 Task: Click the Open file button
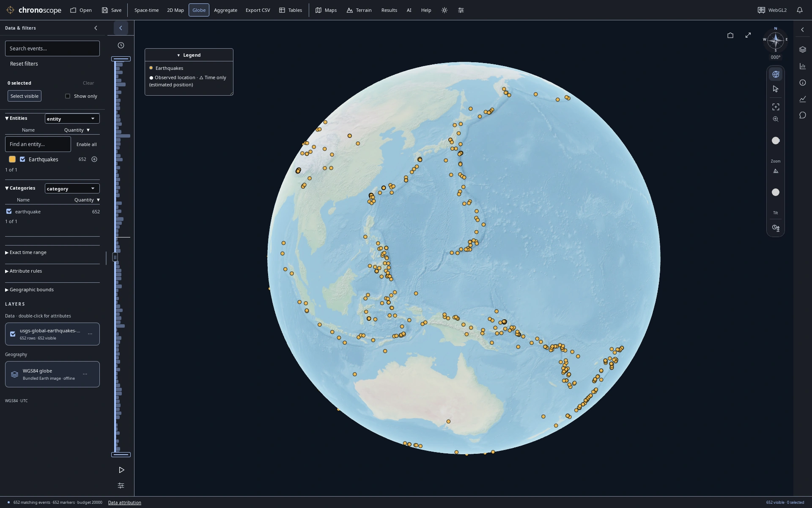click(x=81, y=10)
